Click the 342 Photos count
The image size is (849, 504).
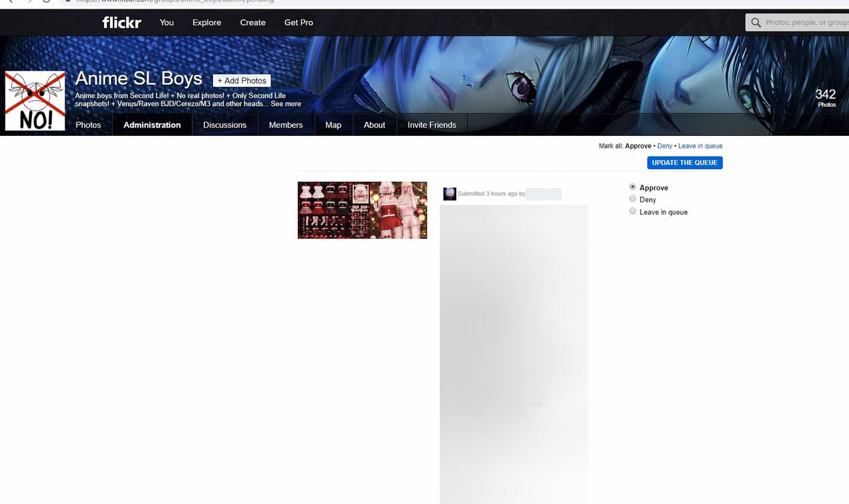pos(826,97)
